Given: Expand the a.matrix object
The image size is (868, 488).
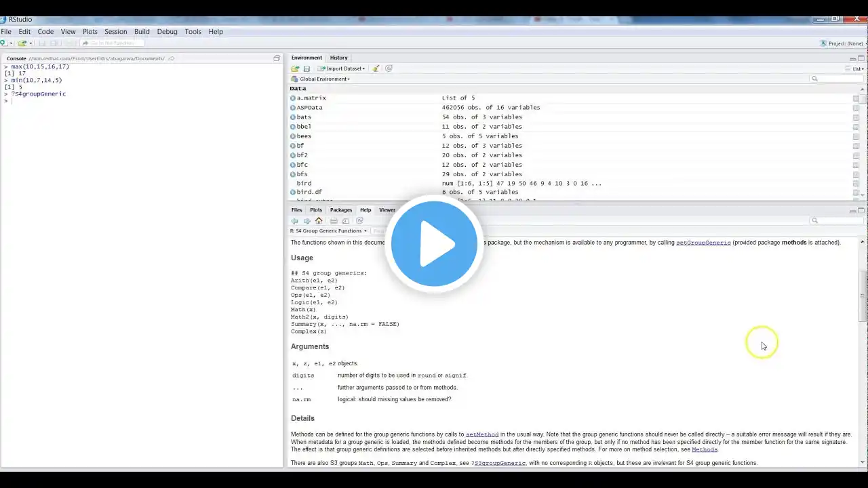Looking at the screenshot, I should tap(293, 98).
